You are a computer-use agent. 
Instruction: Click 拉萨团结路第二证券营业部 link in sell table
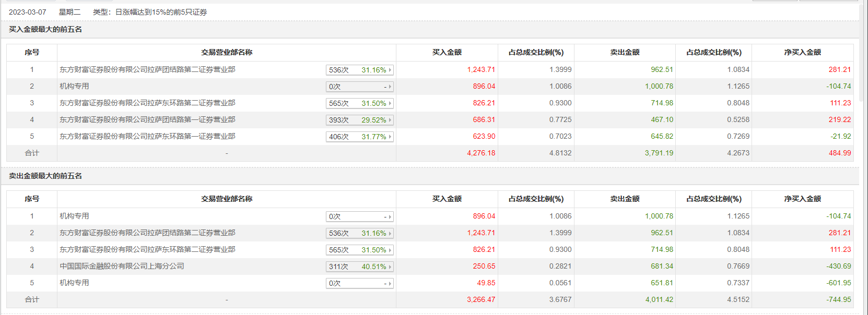click(147, 233)
